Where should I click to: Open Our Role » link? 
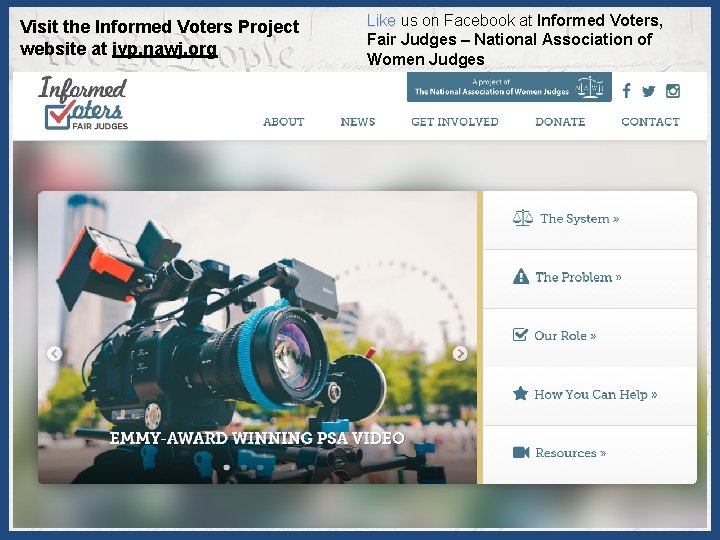point(565,336)
